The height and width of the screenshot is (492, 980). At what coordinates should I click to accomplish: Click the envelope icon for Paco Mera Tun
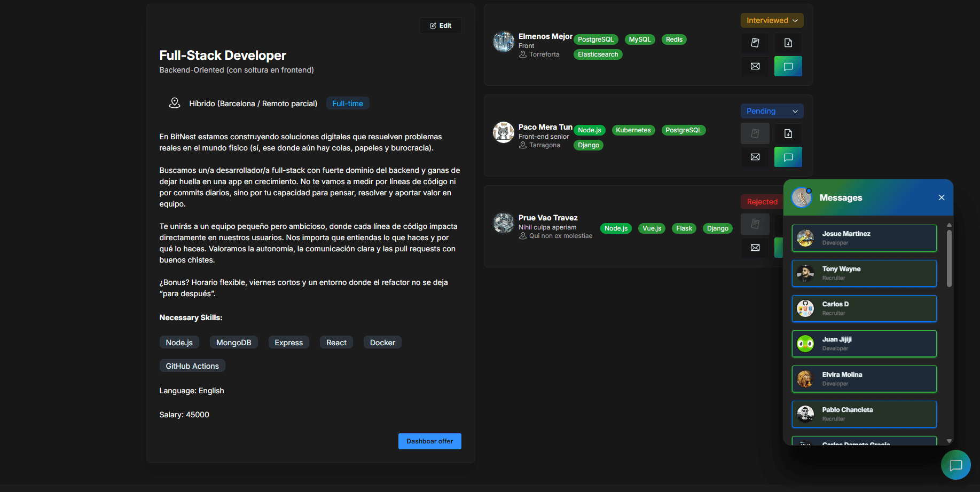755,157
